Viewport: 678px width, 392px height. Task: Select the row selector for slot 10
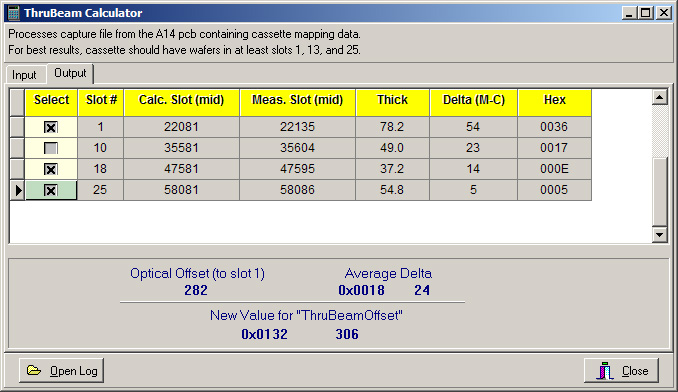point(17,148)
